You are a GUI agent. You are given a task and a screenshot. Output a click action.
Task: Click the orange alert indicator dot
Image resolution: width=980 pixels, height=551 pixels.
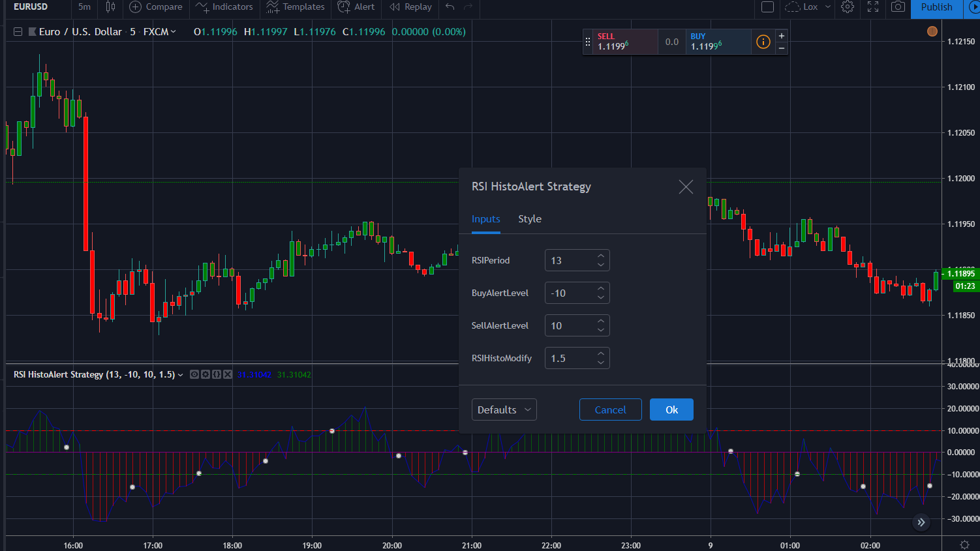tap(932, 31)
